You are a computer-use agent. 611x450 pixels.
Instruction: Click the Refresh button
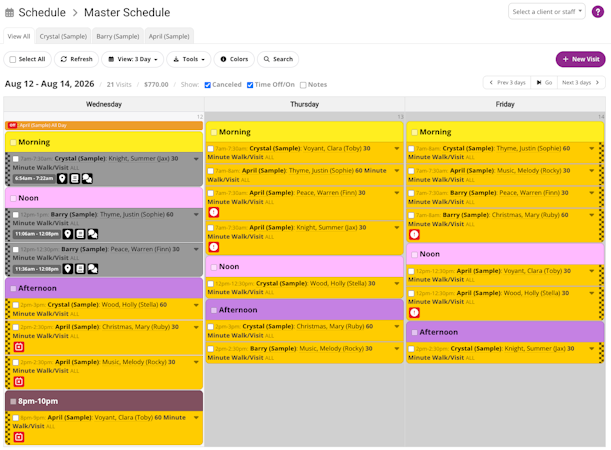77,59
